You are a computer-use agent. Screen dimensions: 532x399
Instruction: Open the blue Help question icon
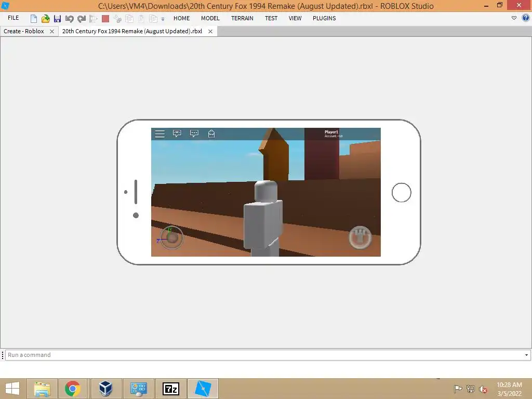(526, 18)
